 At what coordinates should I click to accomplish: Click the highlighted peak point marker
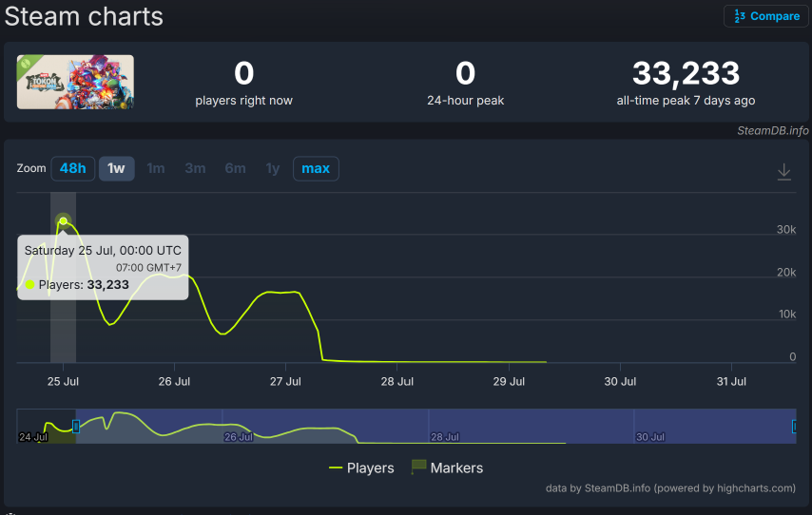(63, 221)
